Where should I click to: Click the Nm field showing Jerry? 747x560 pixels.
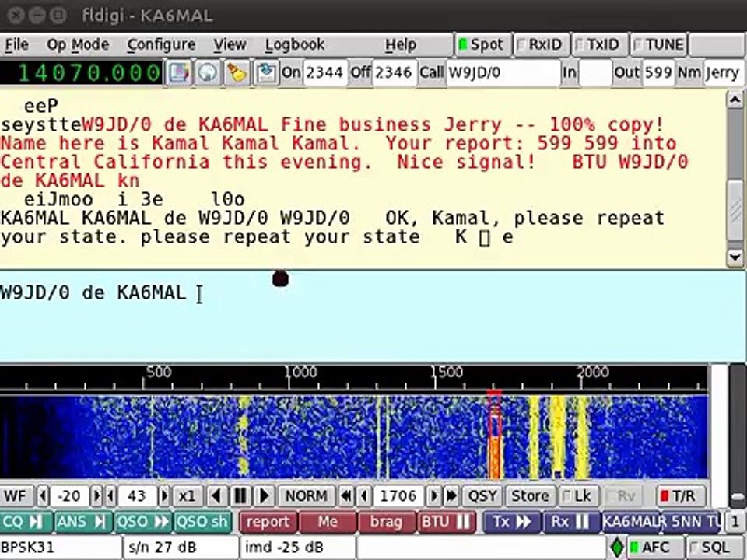724,73
